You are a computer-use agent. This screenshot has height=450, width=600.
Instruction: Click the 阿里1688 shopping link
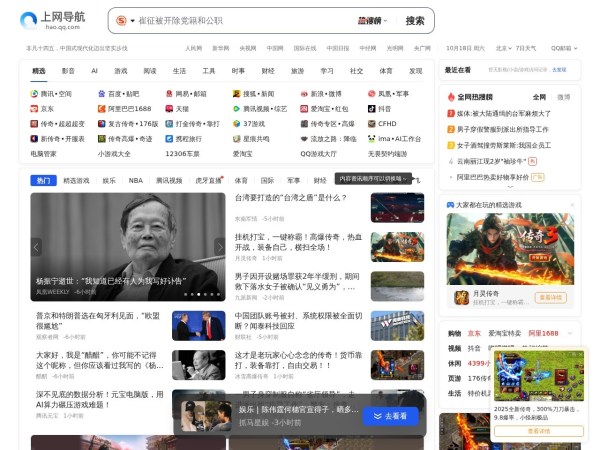(543, 333)
